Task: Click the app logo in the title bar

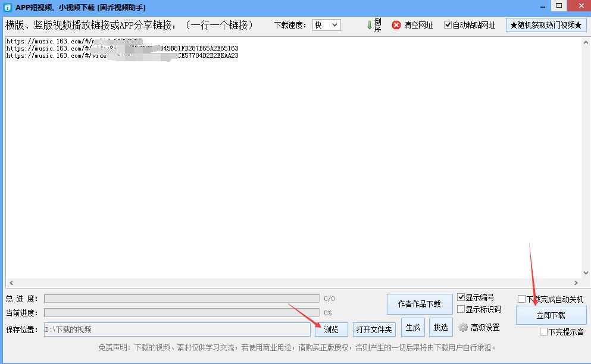Action: [x=8, y=7]
